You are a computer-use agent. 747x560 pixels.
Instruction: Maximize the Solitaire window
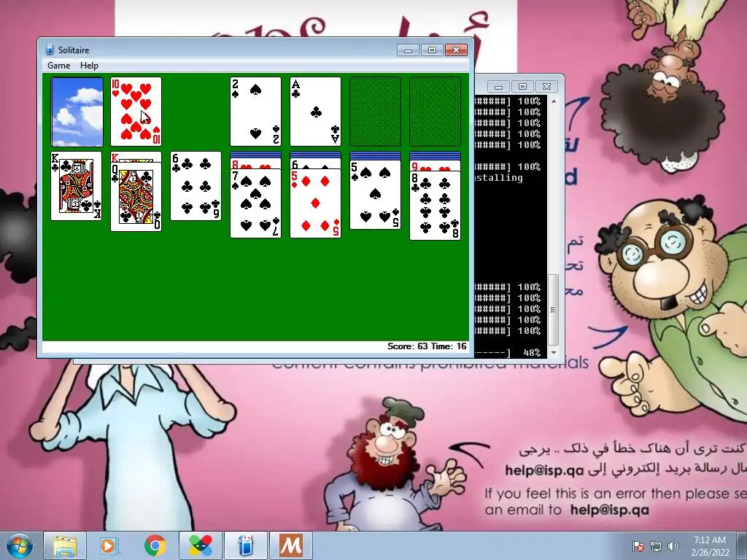(432, 50)
